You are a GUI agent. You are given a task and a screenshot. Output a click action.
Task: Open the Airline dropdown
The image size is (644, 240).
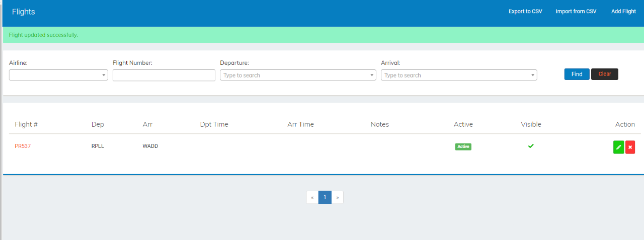58,75
